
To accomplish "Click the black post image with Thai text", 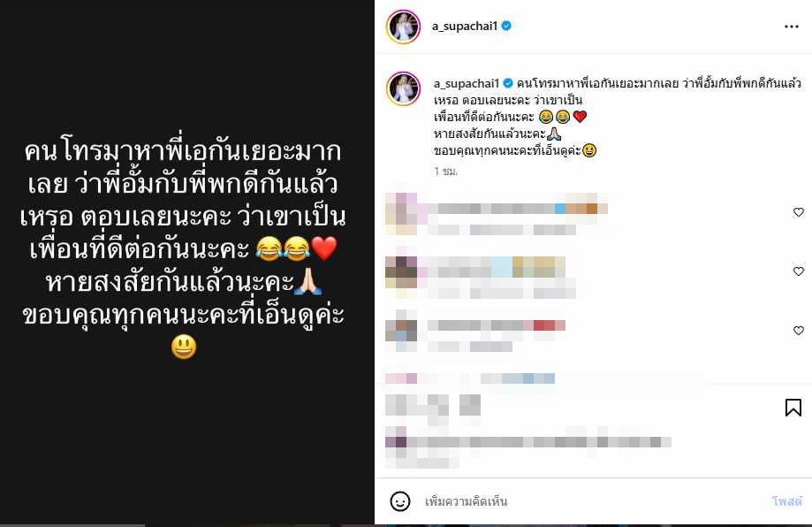I will [x=187, y=263].
